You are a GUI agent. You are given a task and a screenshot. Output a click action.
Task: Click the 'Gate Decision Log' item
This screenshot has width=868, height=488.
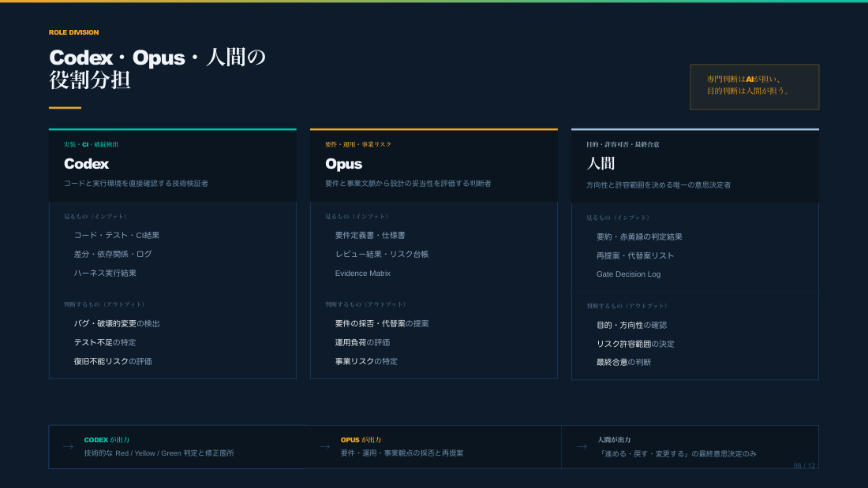(x=628, y=274)
